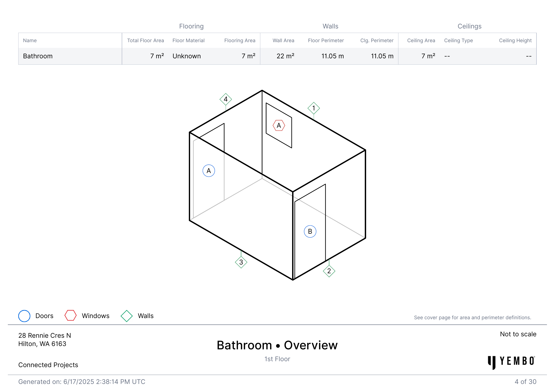The width and height of the screenshot is (555, 392).
Task: Click the wall 2 diamond marker
Action: pos(329,271)
